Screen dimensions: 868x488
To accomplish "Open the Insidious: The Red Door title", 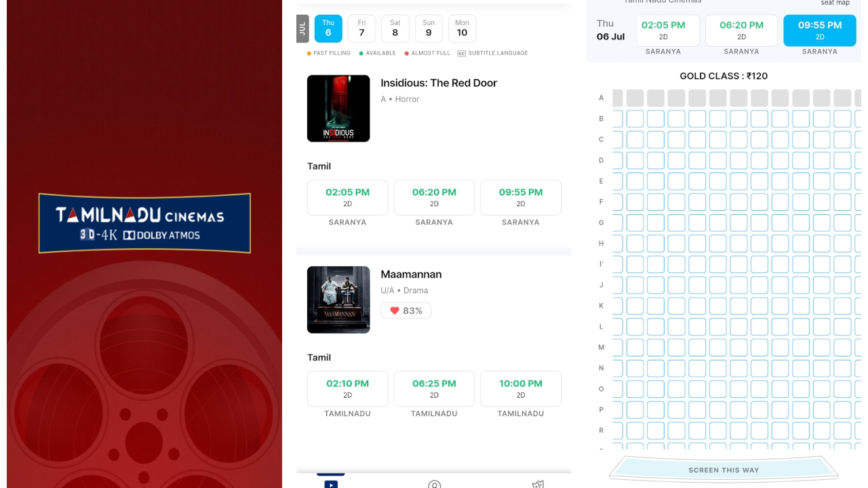I will pyautogui.click(x=439, y=83).
